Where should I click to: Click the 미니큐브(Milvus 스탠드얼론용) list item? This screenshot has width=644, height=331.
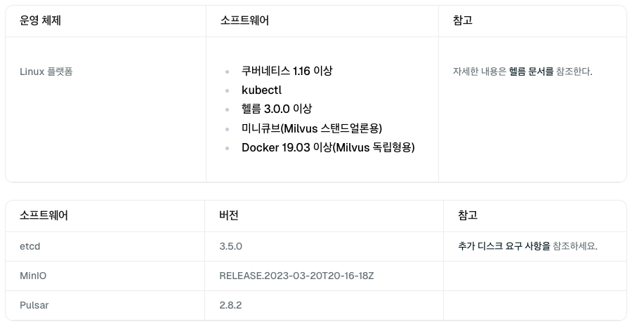pos(312,128)
